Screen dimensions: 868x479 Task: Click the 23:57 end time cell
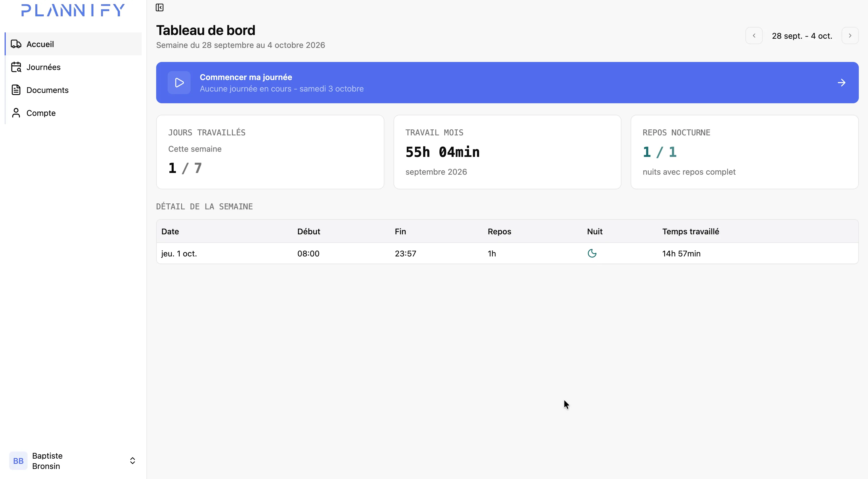(405, 254)
